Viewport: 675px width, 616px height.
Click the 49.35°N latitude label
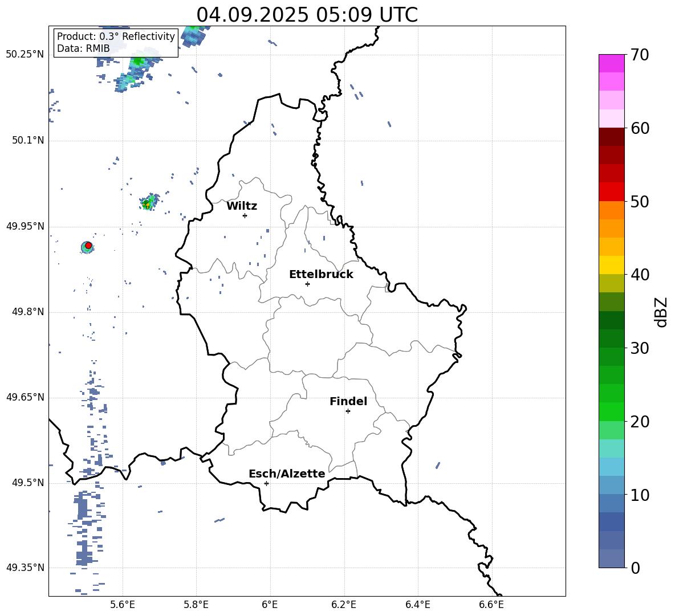[x=25, y=568]
